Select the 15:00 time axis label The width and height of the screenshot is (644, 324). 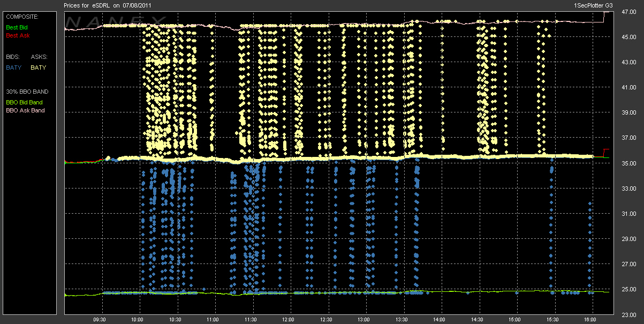point(515,320)
